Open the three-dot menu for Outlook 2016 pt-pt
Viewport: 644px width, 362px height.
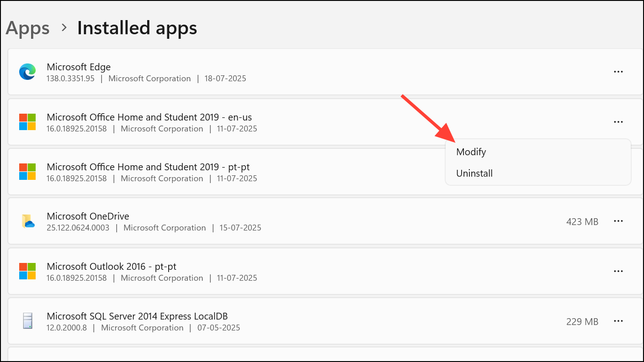618,271
